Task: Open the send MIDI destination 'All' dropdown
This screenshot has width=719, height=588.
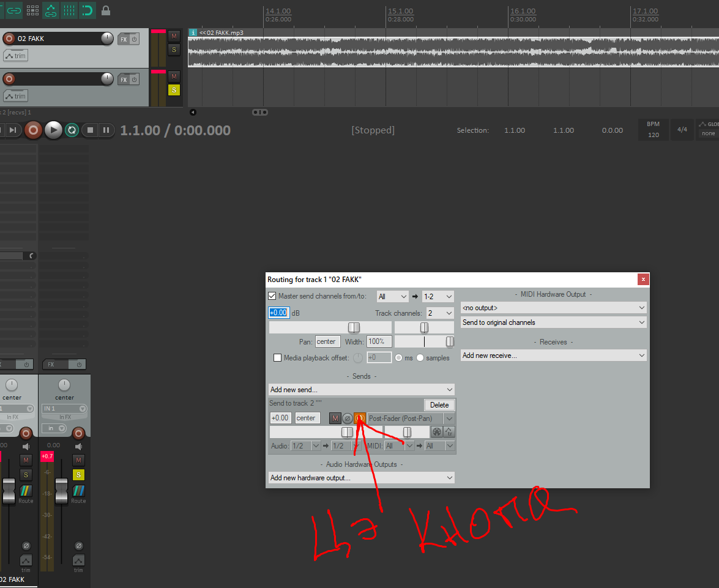Action: [439, 446]
